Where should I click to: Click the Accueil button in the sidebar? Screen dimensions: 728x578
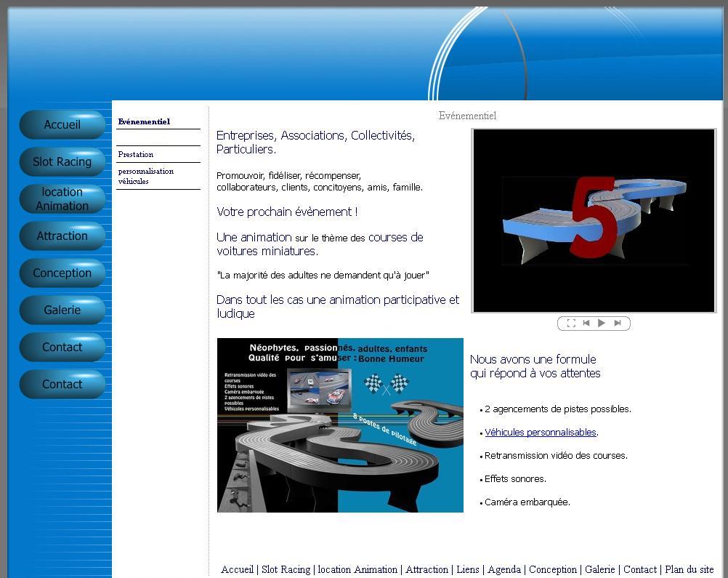click(62, 125)
